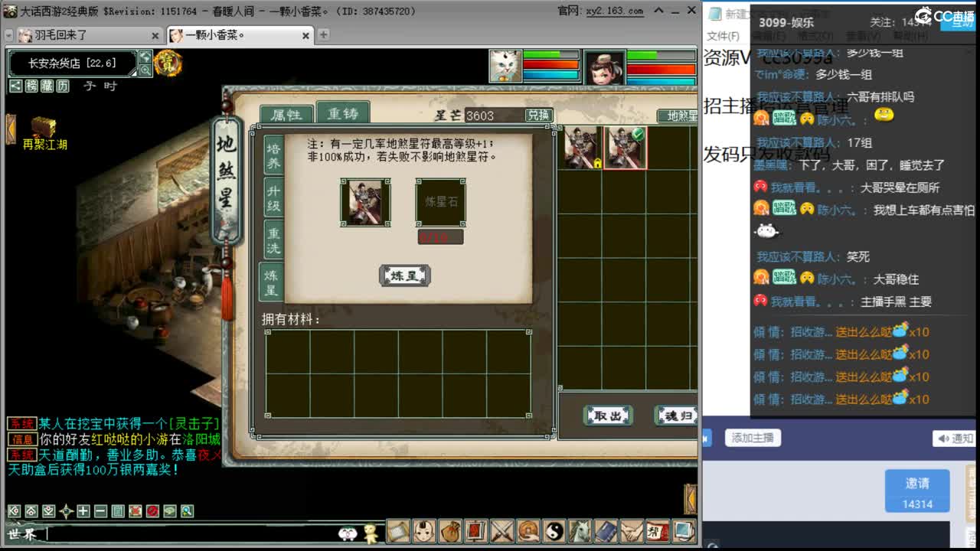Add a new game tab with plus
The height and width of the screenshot is (551, 980).
pyautogui.click(x=324, y=34)
